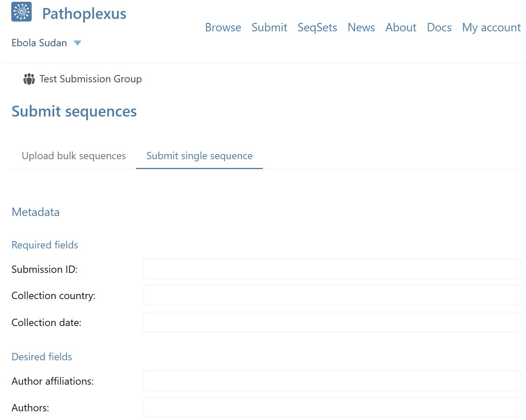Select Test Submission Group link
Screen dimensions: 526x420
click(90, 79)
